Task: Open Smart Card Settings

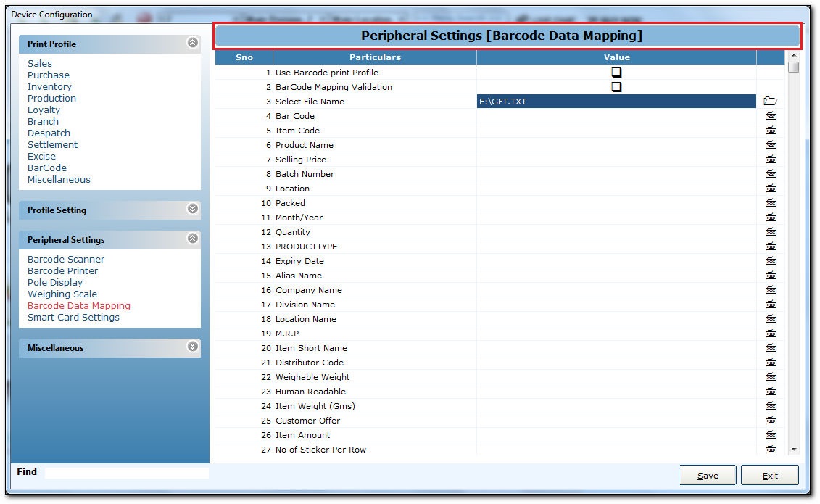Action: [73, 318]
